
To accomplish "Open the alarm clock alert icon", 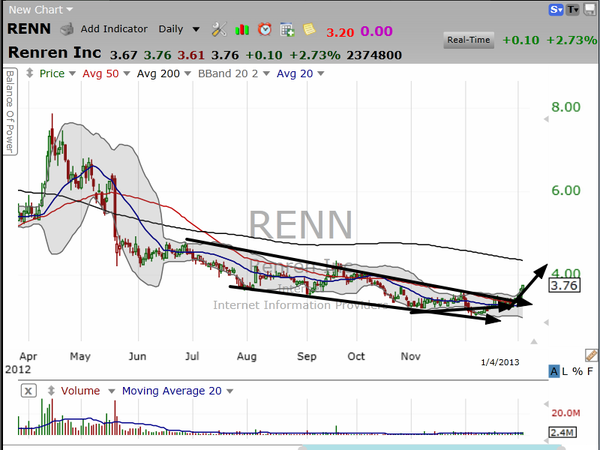I will coord(264,29).
